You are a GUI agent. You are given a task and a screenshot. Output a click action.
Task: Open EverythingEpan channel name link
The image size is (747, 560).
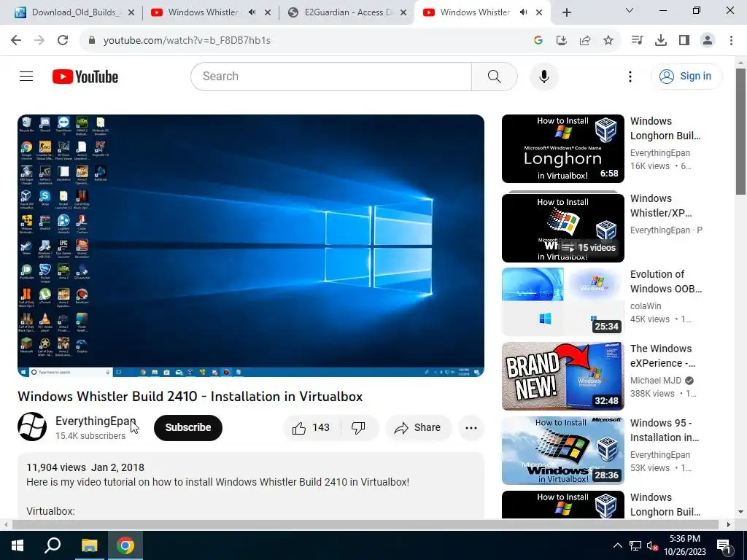[96, 421]
